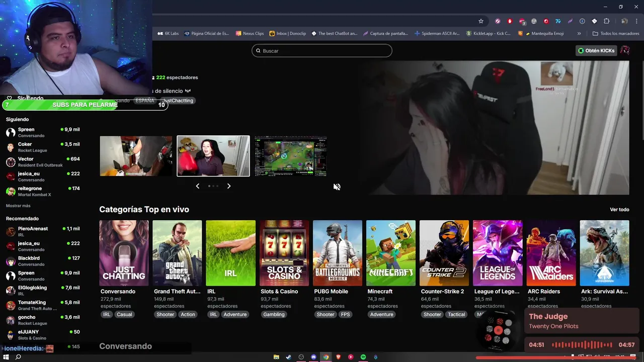Click the Buscar search field
Image resolution: width=644 pixels, height=362 pixels.
click(x=322, y=51)
